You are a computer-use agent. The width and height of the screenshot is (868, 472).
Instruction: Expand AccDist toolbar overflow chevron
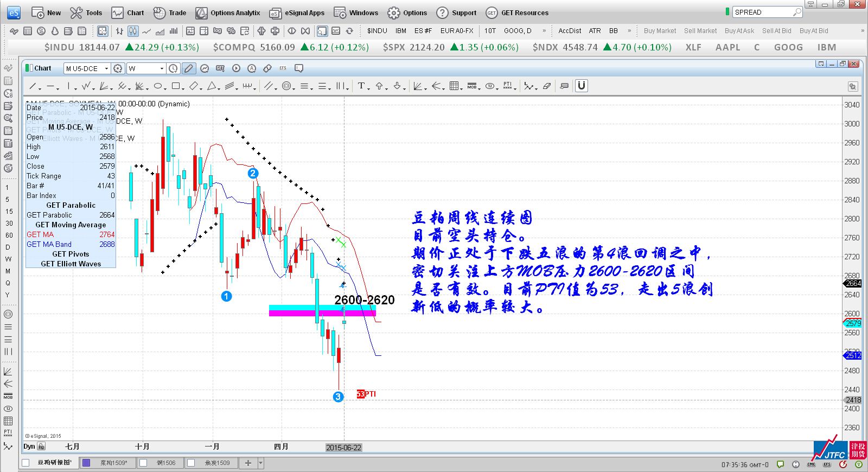coord(629,31)
